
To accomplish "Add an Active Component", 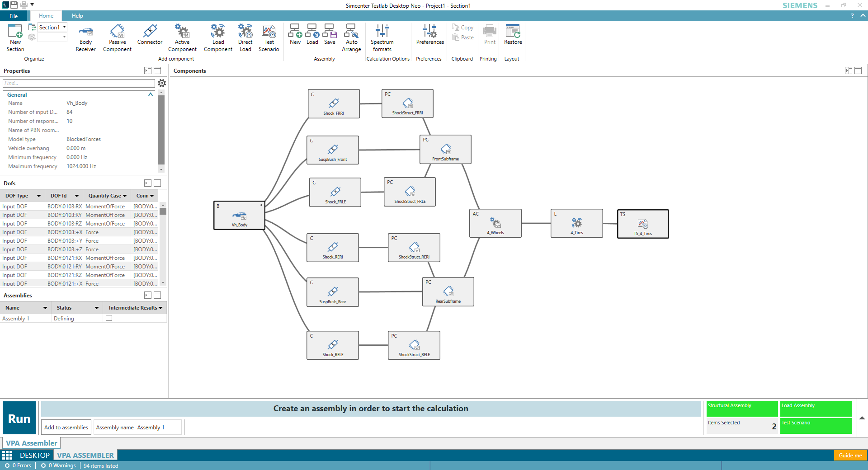I will coord(182,38).
